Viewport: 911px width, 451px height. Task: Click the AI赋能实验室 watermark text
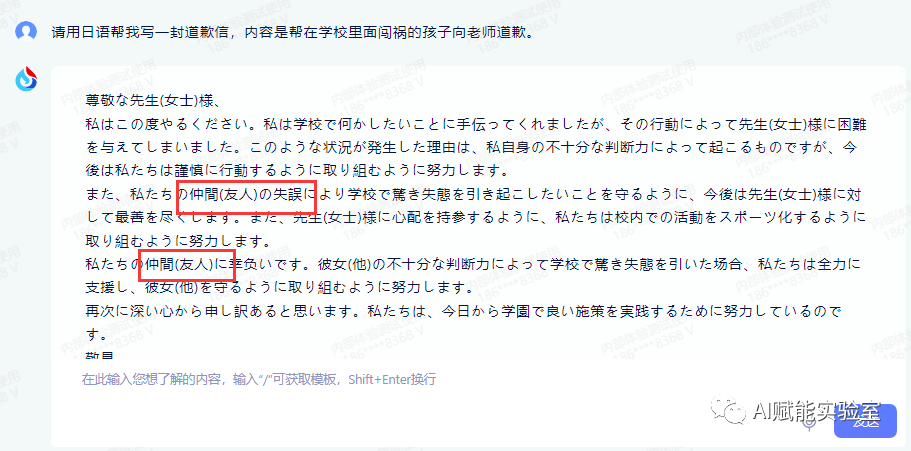(x=817, y=411)
